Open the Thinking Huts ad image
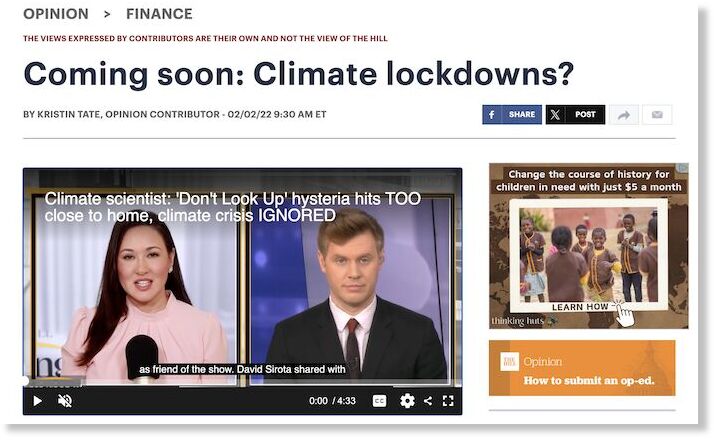 (x=589, y=246)
